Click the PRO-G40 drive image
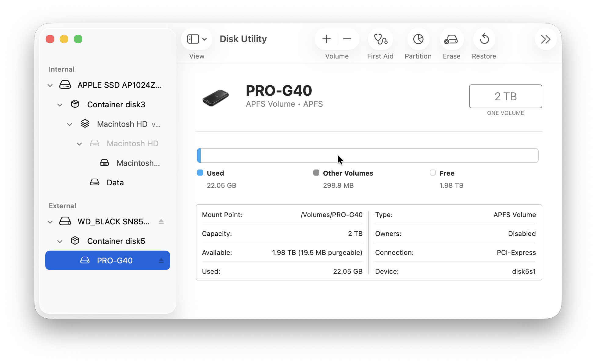 [216, 98]
